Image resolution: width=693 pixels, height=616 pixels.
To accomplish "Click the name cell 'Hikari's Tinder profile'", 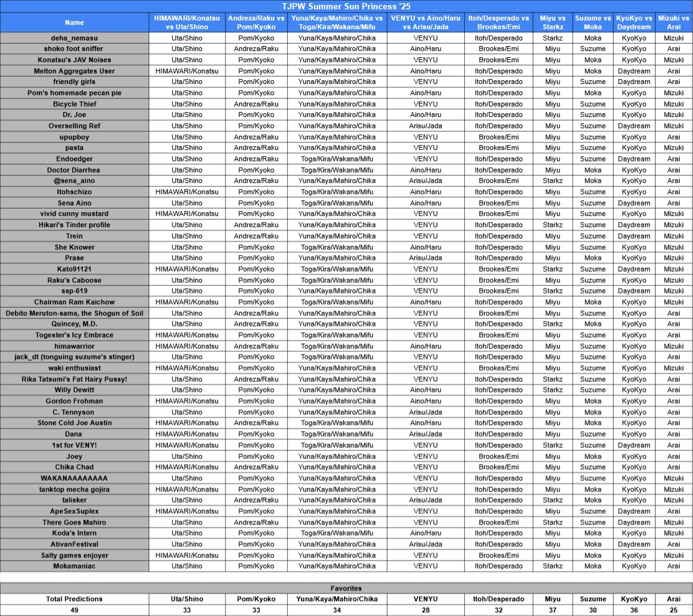I will click(74, 225).
